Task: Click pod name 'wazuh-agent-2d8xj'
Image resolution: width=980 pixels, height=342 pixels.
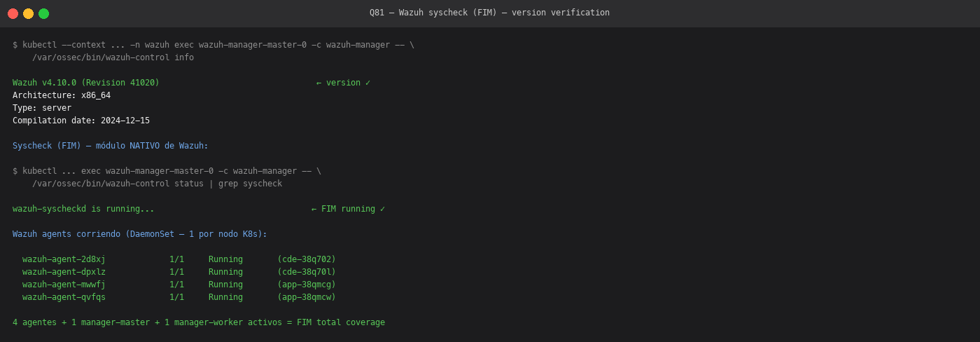Action: (x=64, y=259)
